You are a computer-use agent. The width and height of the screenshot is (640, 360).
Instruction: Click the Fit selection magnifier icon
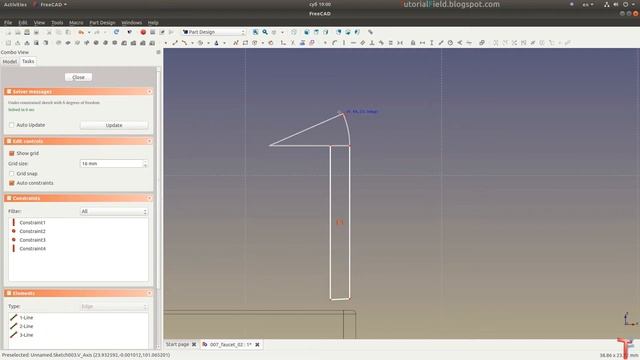point(265,32)
